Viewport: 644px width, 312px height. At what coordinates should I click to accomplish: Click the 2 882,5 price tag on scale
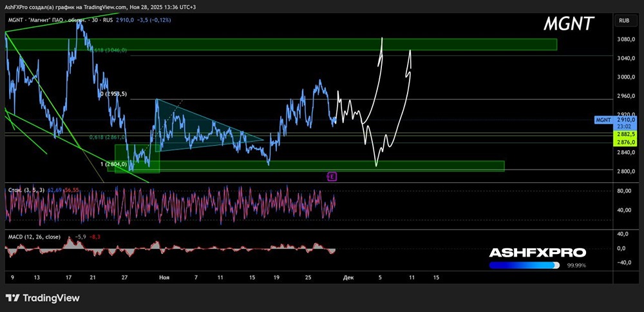click(x=625, y=135)
